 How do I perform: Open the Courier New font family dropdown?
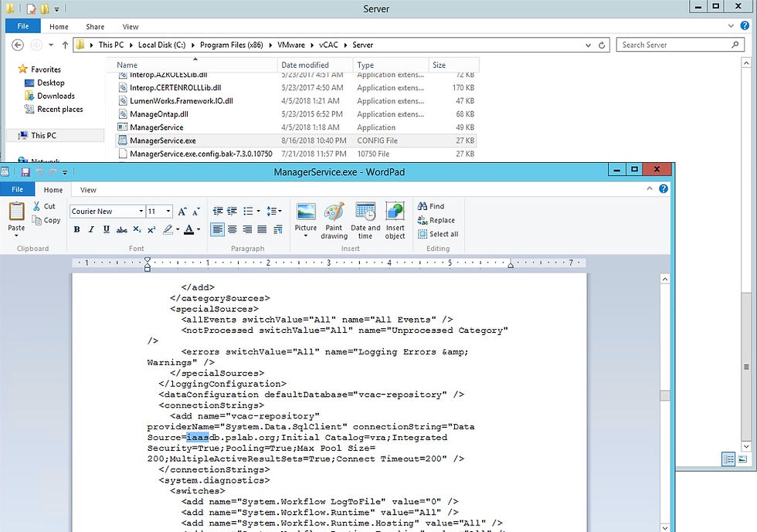(141, 212)
